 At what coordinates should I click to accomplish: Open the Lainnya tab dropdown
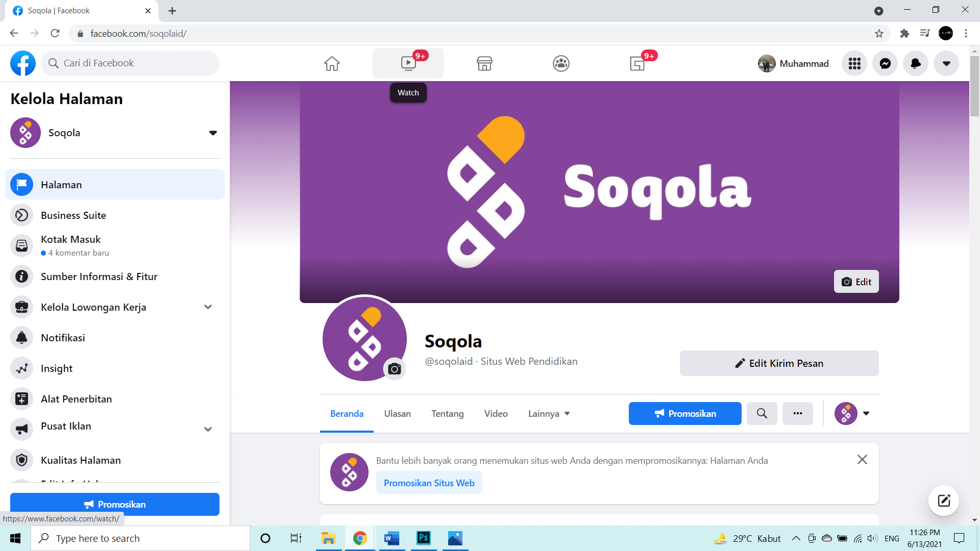coord(549,413)
